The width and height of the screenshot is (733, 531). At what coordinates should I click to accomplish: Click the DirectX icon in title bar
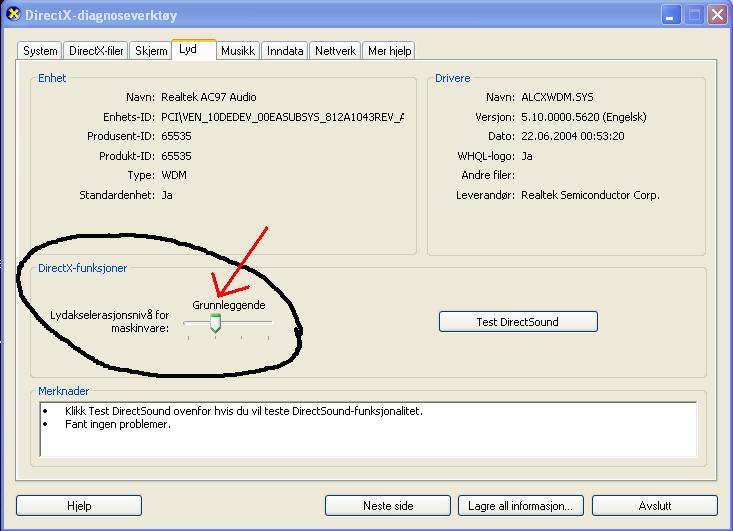click(x=13, y=14)
